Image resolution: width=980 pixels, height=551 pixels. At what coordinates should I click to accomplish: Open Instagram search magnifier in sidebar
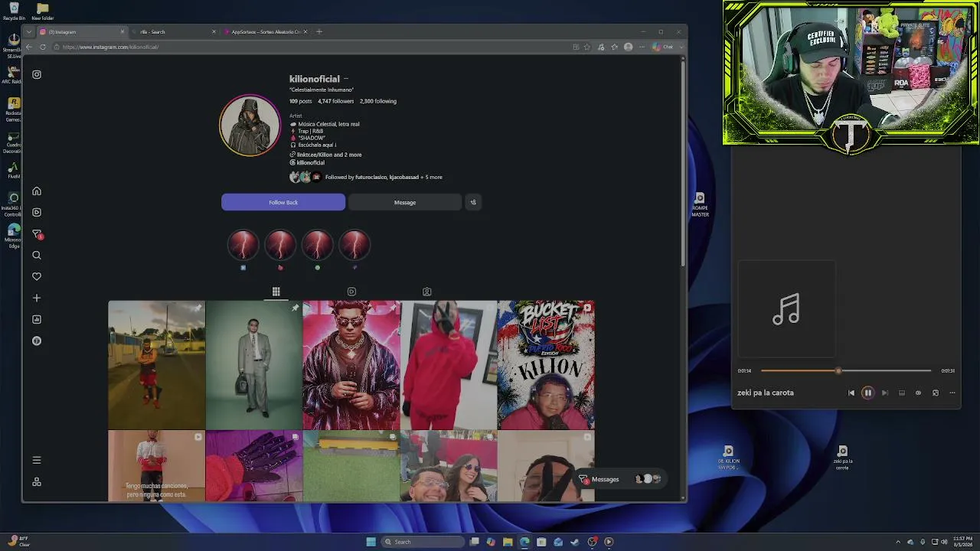coord(37,256)
